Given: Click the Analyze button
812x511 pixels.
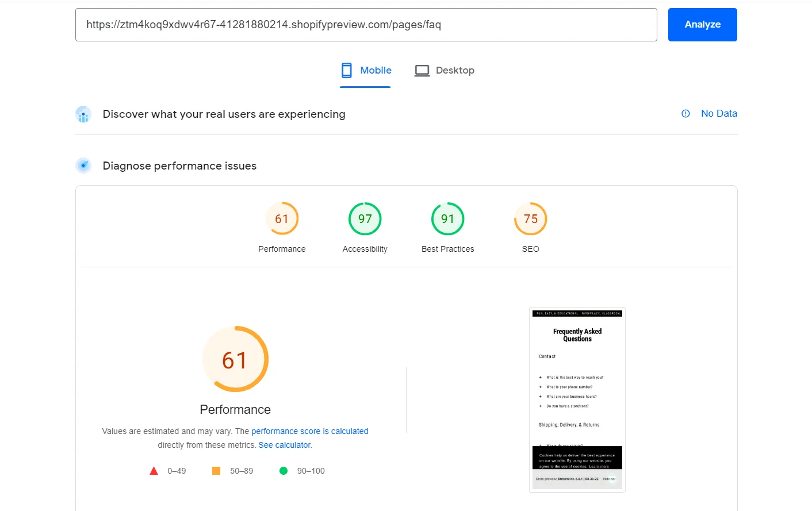Looking at the screenshot, I should point(702,25).
